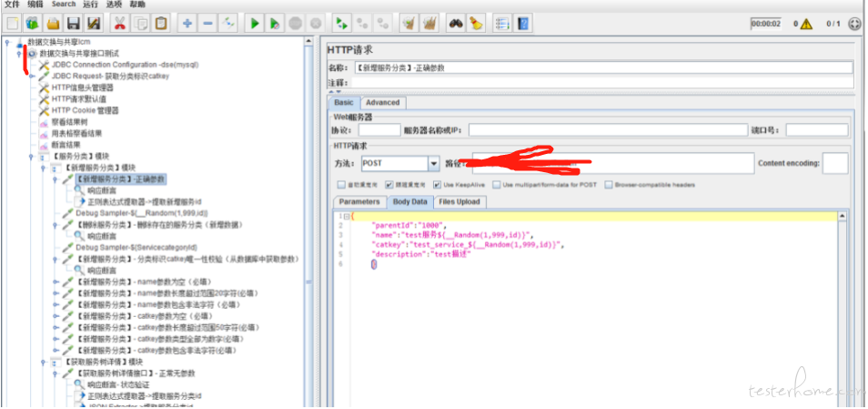
Task: Cut selection with the scissors icon
Action: tap(119, 24)
